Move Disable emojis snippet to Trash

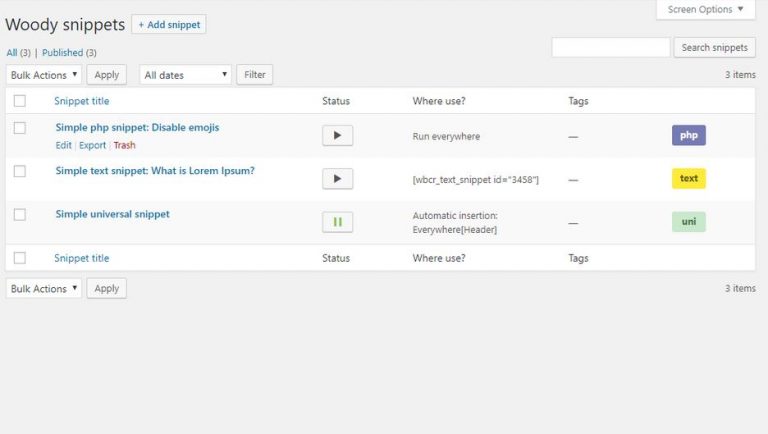click(124, 145)
